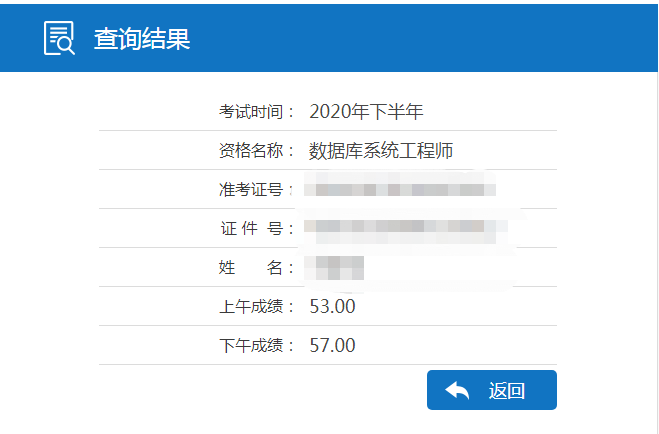
Task: Click the 上午成绩 label
Action: point(251,306)
